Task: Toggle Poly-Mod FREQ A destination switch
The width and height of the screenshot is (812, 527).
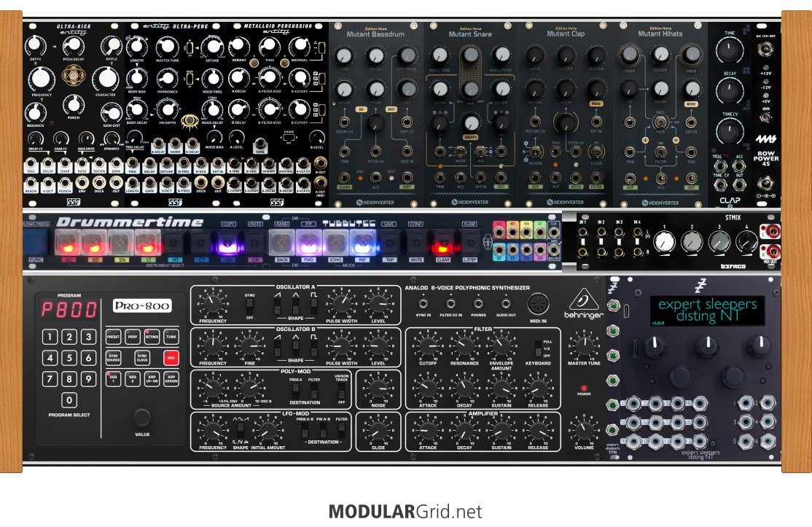Action: point(296,391)
